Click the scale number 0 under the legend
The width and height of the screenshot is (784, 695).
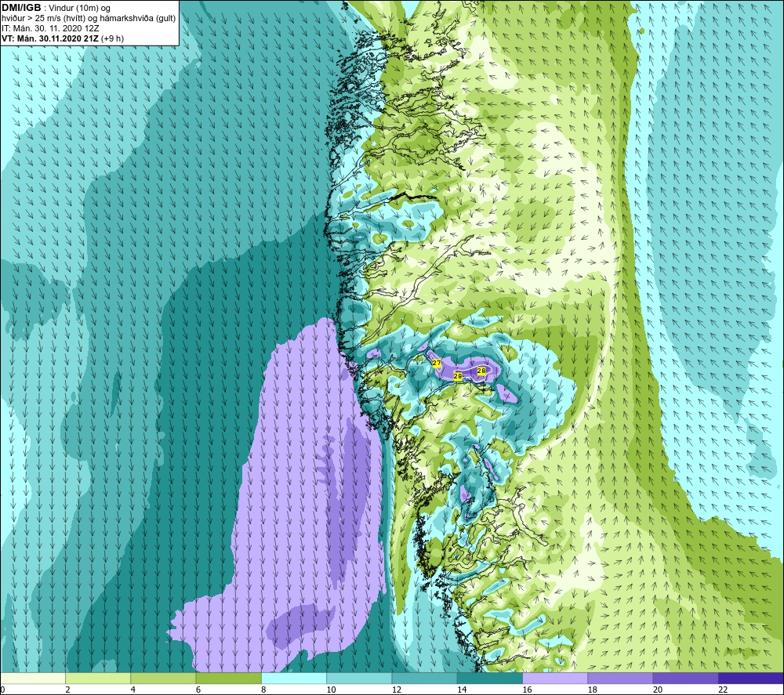[x=2, y=690]
